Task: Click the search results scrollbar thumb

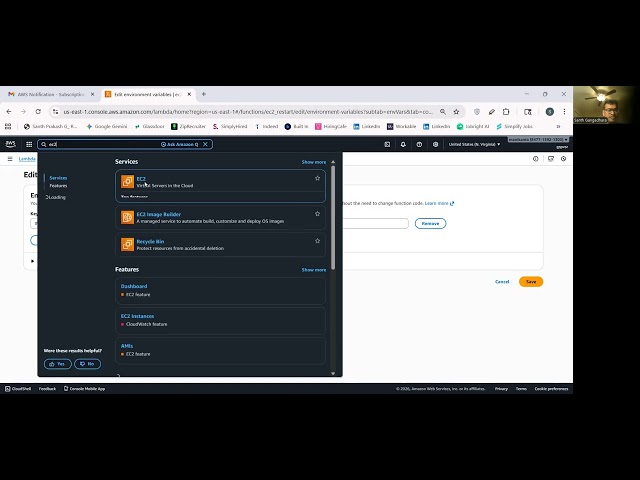Action: [333, 218]
